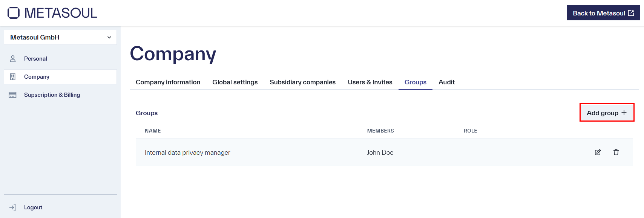
Task: Click the METASOUL wordmark in header
Action: 61,13
